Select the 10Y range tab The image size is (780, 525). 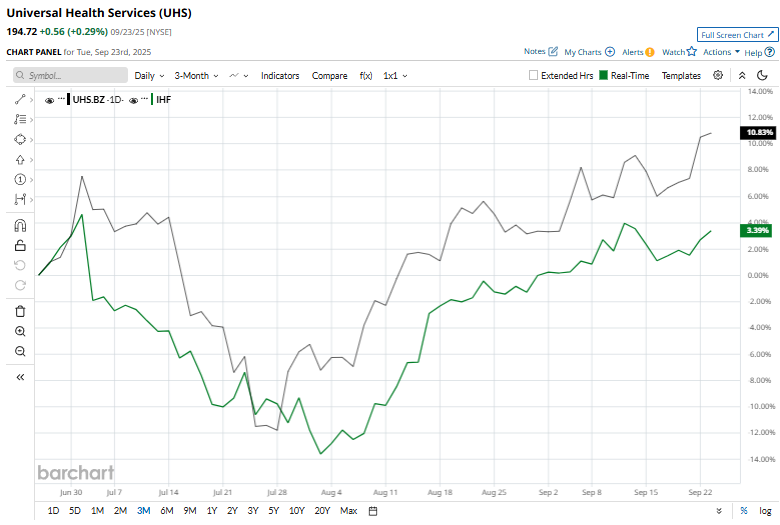click(x=296, y=511)
